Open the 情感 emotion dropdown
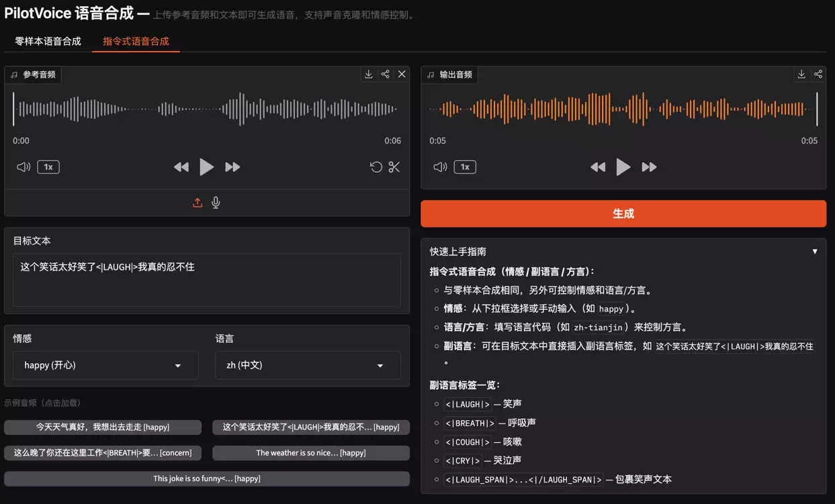This screenshot has height=504, width=835. [x=105, y=365]
